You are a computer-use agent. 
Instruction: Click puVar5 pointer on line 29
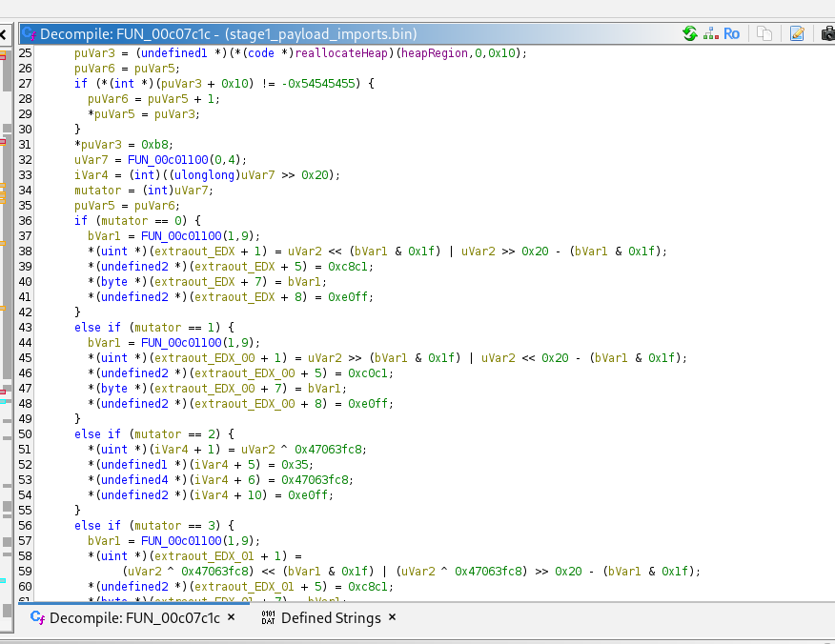click(114, 114)
